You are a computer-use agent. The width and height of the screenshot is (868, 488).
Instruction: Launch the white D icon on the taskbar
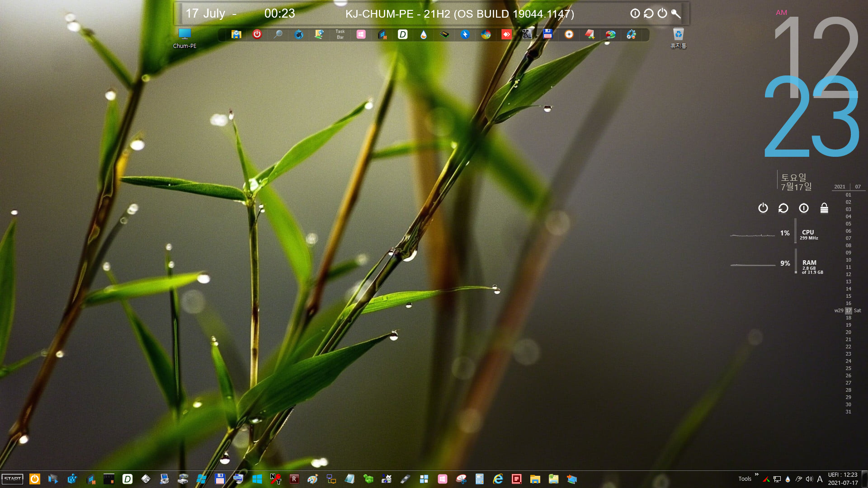127,479
